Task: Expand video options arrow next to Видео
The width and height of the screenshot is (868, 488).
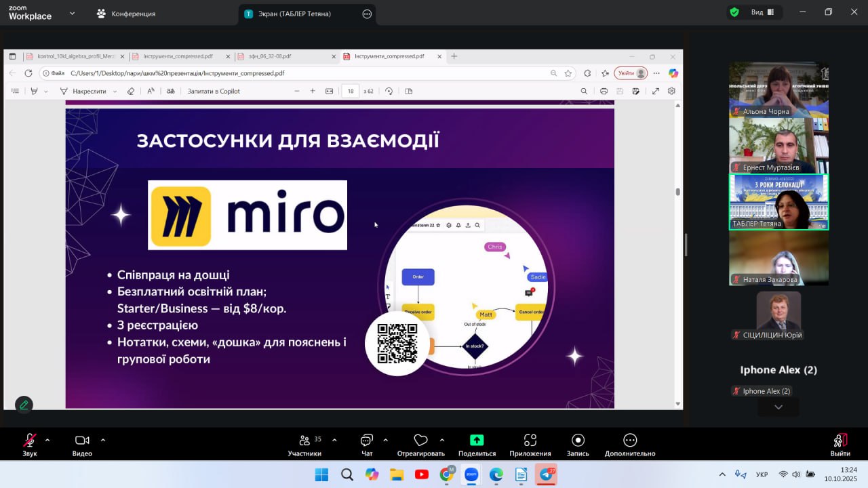Action: point(103,440)
